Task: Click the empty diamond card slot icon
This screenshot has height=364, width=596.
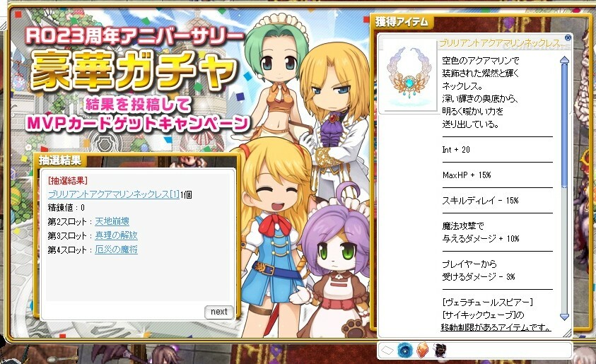Action: [387, 351]
